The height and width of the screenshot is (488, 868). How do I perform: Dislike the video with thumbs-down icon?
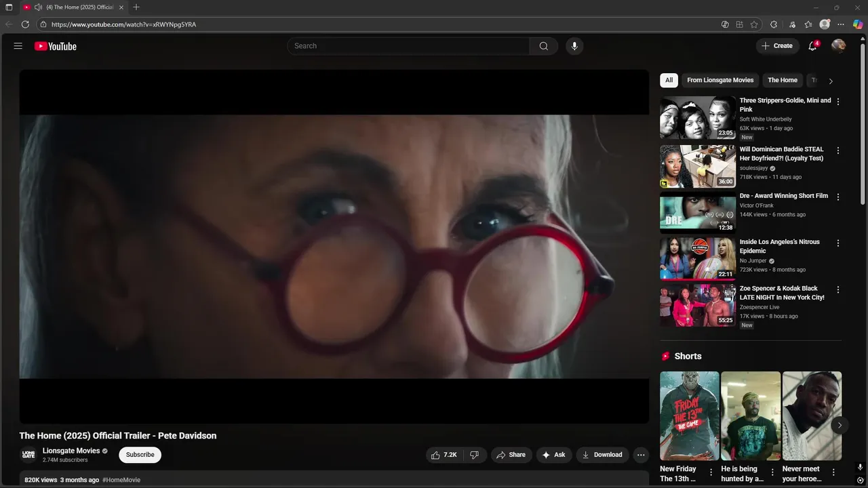point(475,455)
